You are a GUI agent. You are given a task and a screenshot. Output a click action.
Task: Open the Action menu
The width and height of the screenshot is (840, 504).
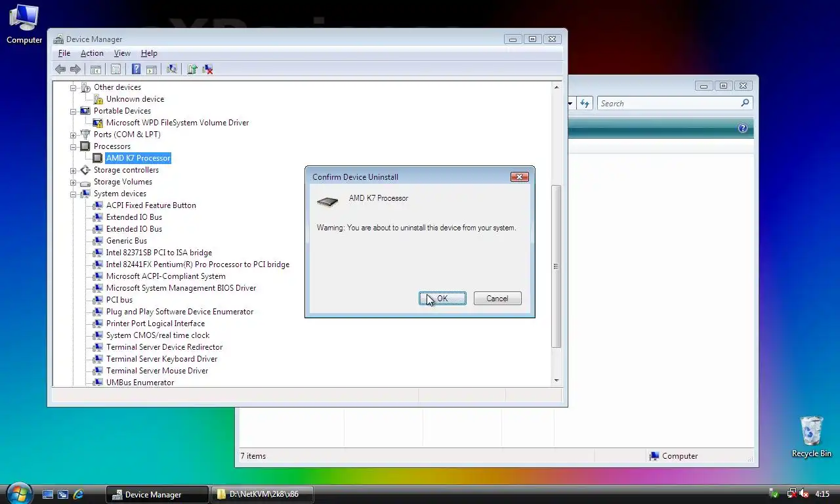tap(92, 53)
